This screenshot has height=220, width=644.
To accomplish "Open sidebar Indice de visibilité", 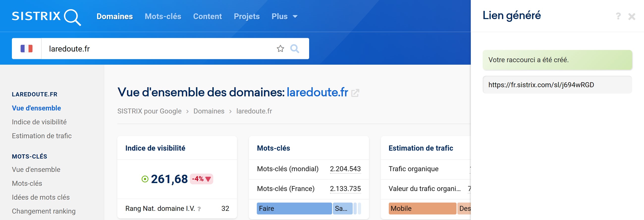I will tap(39, 122).
